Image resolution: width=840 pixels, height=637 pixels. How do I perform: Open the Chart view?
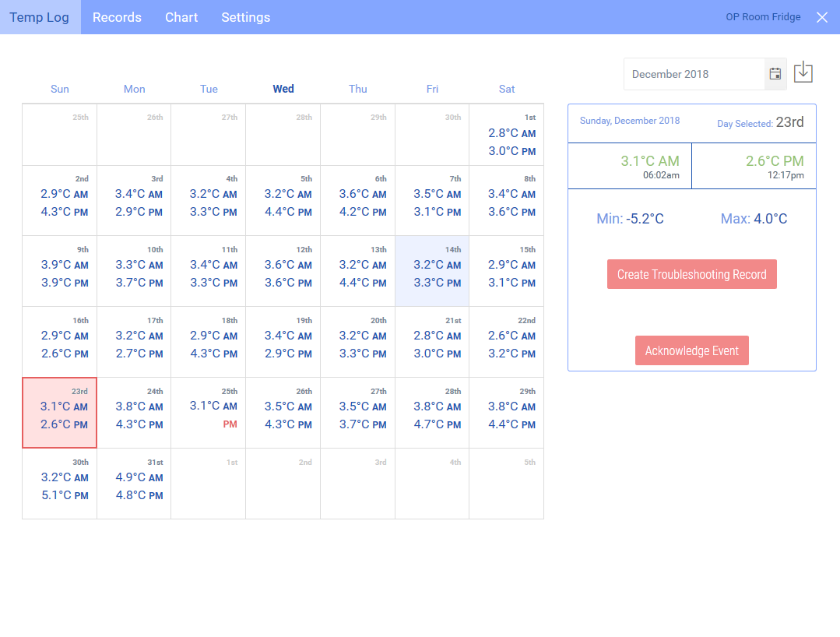click(181, 16)
